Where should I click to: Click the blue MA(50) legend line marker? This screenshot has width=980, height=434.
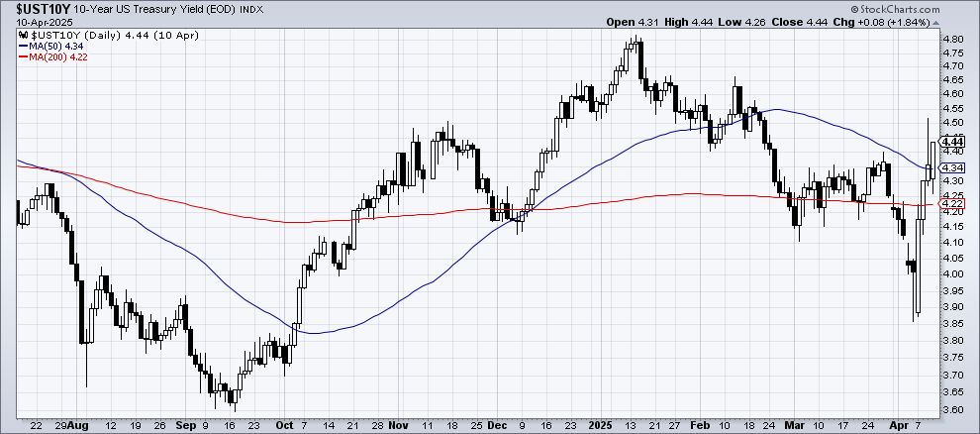23,47
